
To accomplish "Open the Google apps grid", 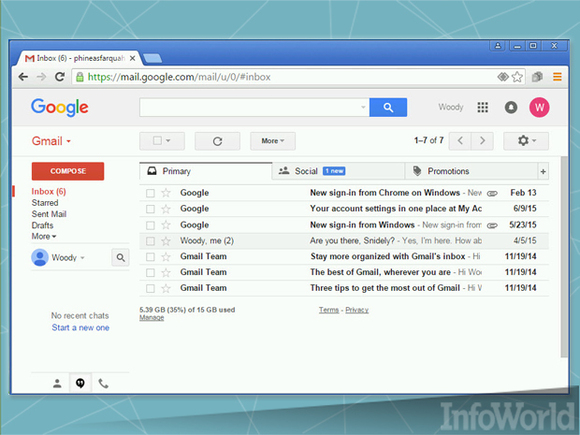I will 482,107.
